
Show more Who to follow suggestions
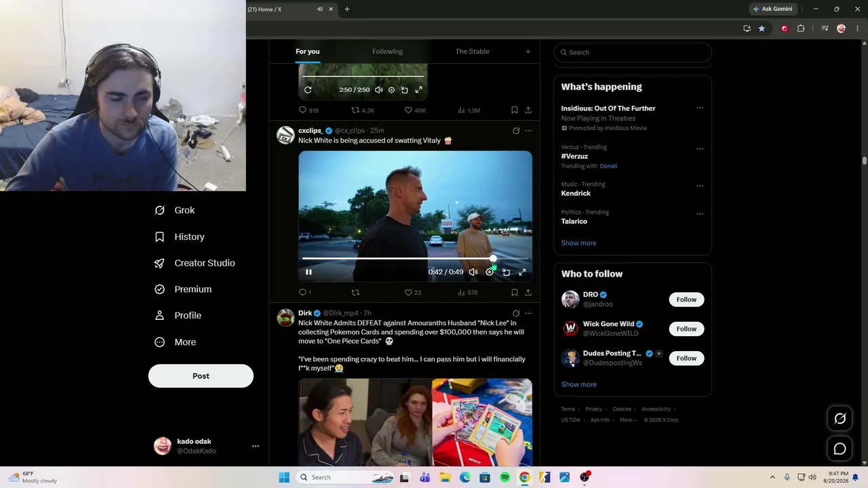pos(578,384)
